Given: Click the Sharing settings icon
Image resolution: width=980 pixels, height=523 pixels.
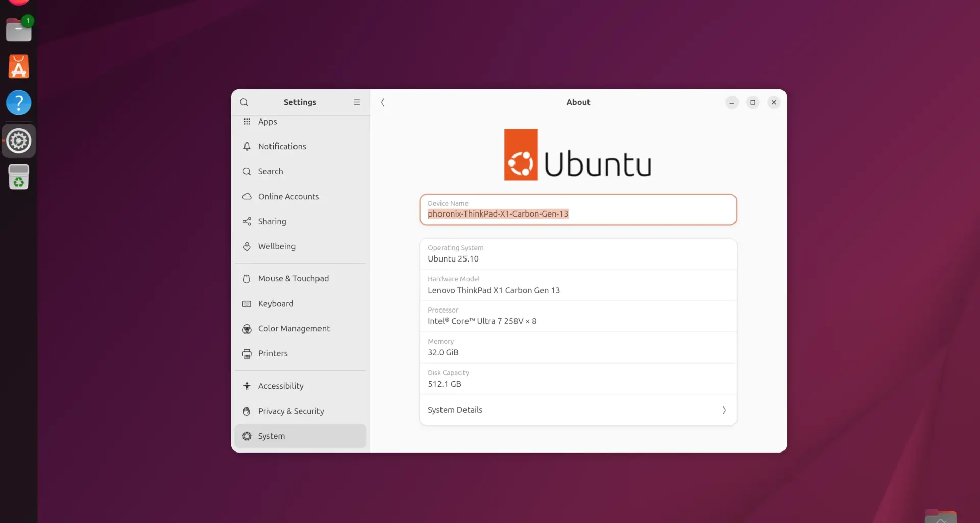Looking at the screenshot, I should click(x=247, y=221).
